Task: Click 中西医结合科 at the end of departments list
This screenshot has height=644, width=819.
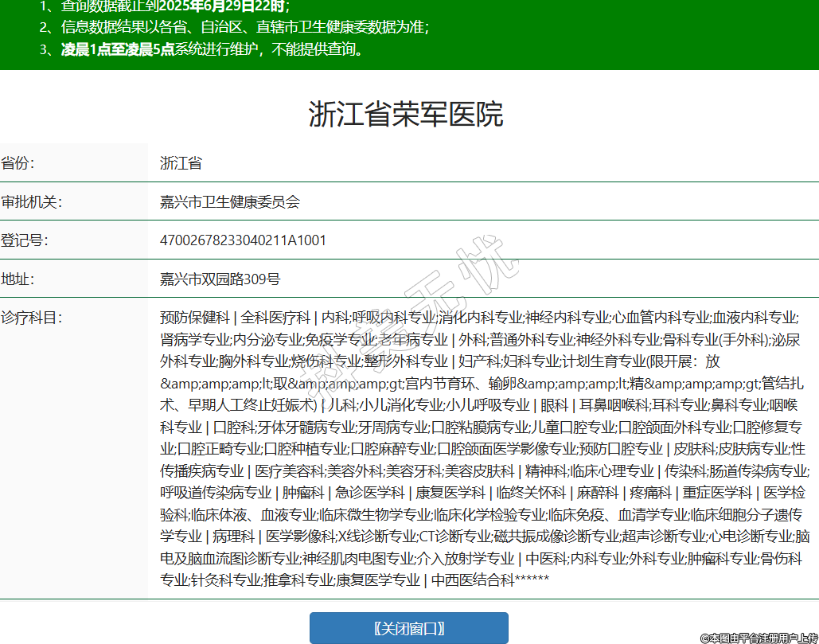Action: 473,580
